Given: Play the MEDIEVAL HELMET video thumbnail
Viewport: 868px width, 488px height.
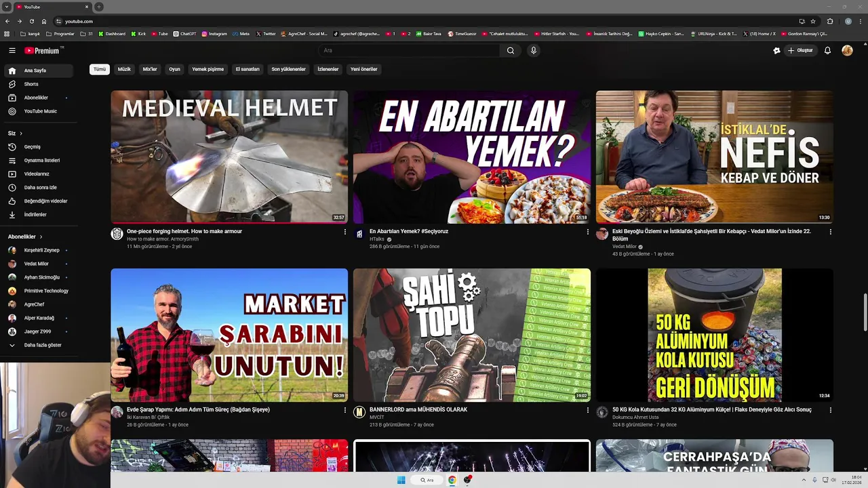Looking at the screenshot, I should point(229,157).
